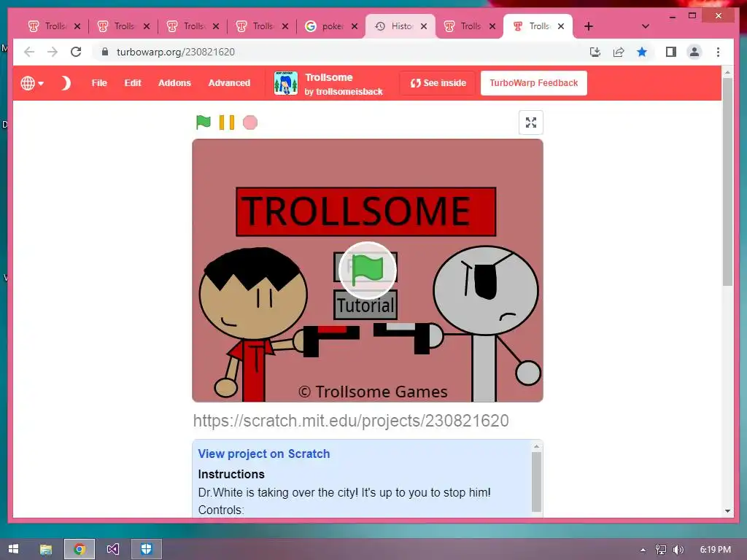Start the game with the large green flag overlay
The image size is (747, 560).
click(368, 270)
